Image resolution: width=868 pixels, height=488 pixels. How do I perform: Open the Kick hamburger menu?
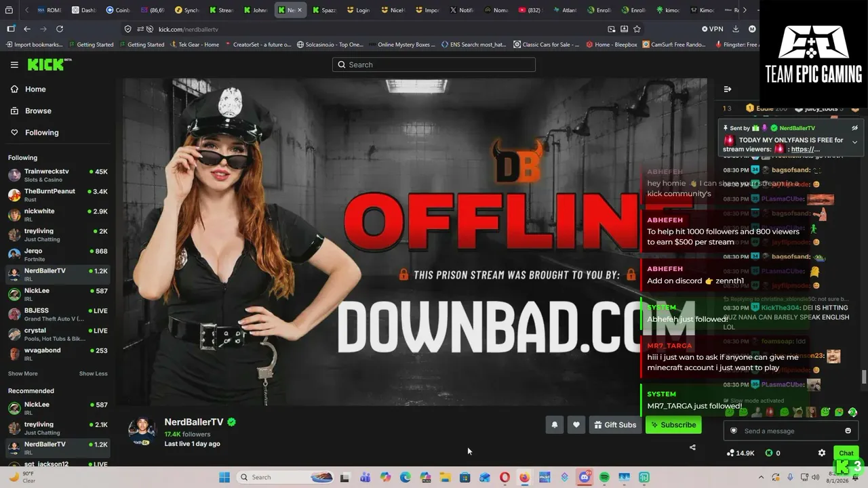14,64
